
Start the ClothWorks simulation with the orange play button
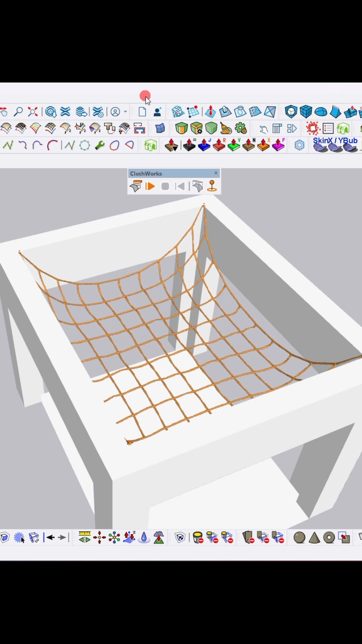(x=150, y=186)
